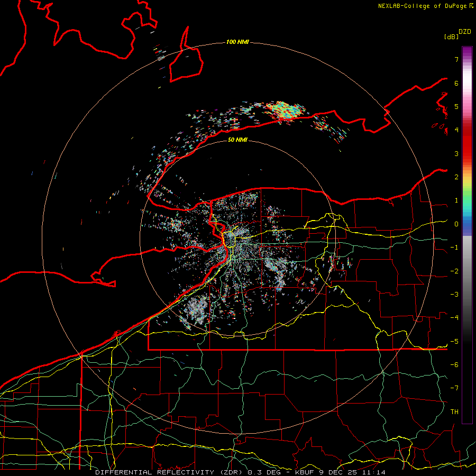
Task: Click the color scale bar at 3 dB red
Action: pyautogui.click(x=467, y=153)
